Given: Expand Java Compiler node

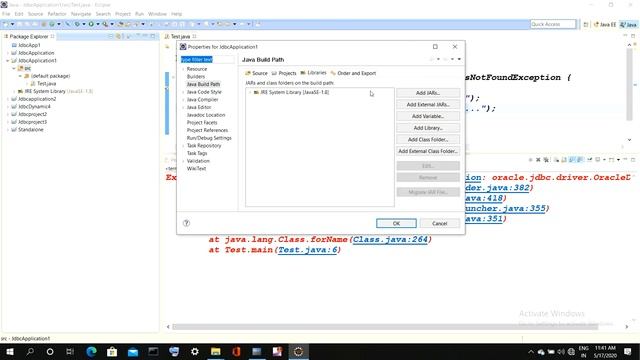Looking at the screenshot, I should coord(183,100).
